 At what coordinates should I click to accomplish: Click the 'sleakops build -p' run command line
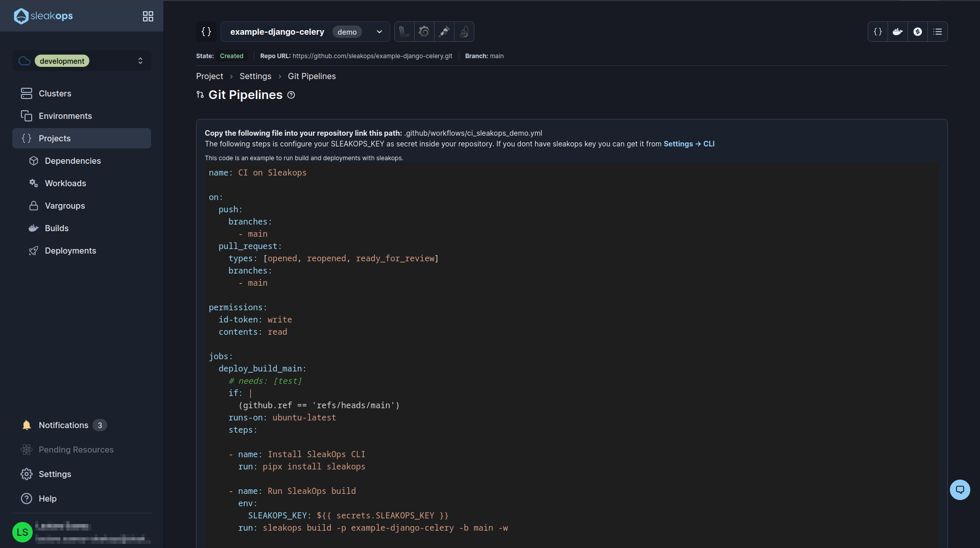[373, 528]
